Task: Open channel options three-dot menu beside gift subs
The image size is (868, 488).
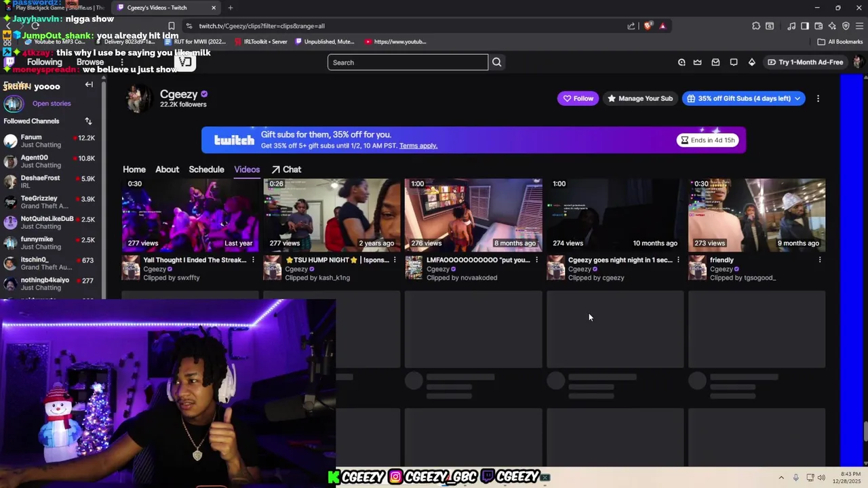Action: coord(818,98)
